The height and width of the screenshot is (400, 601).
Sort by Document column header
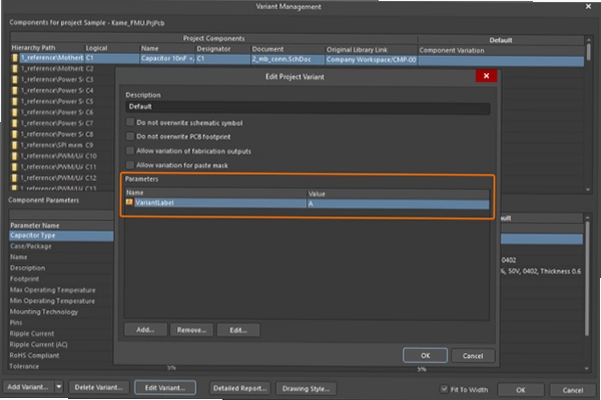tap(288, 49)
